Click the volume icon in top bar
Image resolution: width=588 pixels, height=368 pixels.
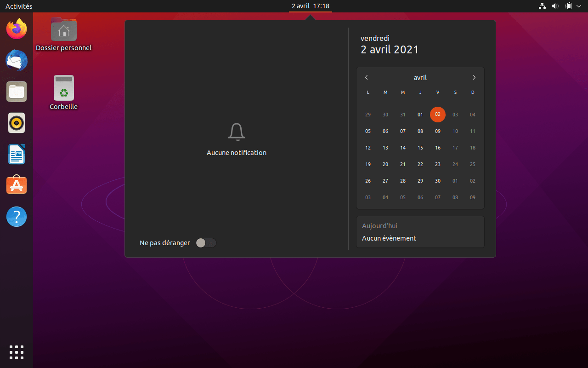pyautogui.click(x=555, y=6)
